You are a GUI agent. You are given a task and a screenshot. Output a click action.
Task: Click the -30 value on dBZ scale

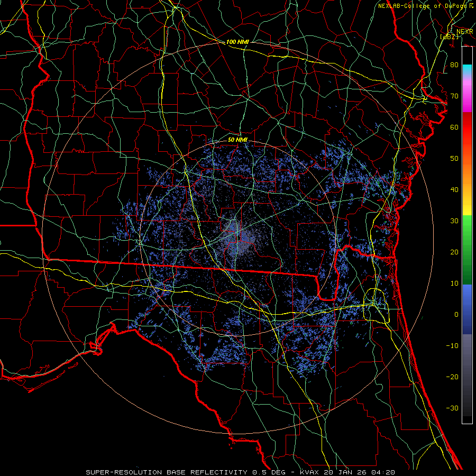click(452, 408)
